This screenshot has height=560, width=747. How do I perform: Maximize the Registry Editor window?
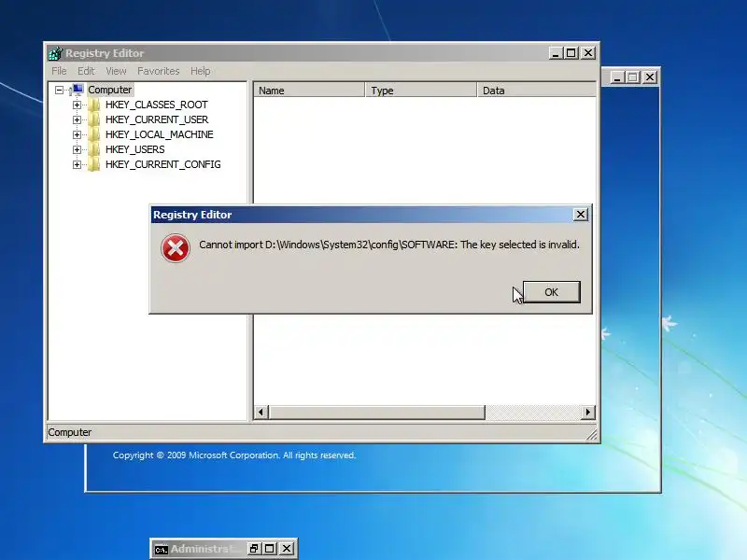coord(571,53)
